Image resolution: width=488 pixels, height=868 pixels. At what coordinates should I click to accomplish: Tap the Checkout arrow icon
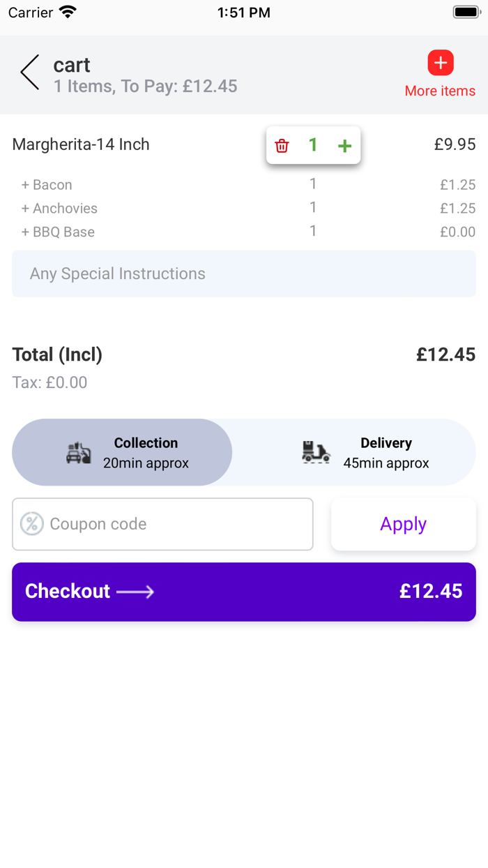point(135,592)
